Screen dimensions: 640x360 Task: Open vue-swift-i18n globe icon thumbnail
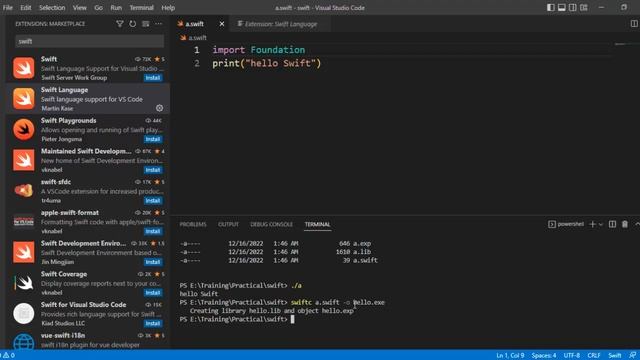coord(24,342)
